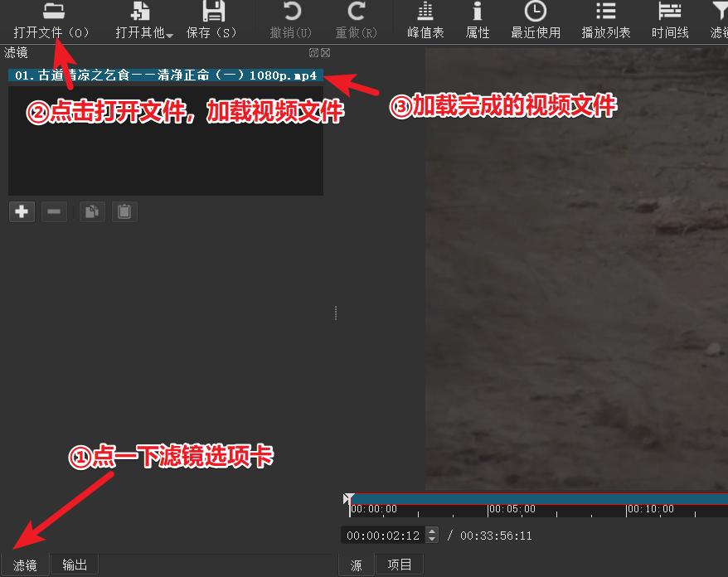This screenshot has width=728, height=577.
Task: Add a new filter with plus icon
Action: (22, 211)
